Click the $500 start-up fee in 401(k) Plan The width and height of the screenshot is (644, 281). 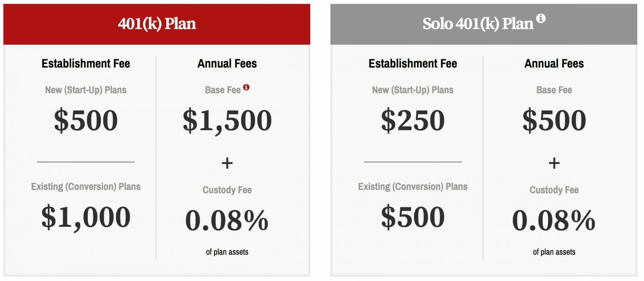pyautogui.click(x=86, y=120)
